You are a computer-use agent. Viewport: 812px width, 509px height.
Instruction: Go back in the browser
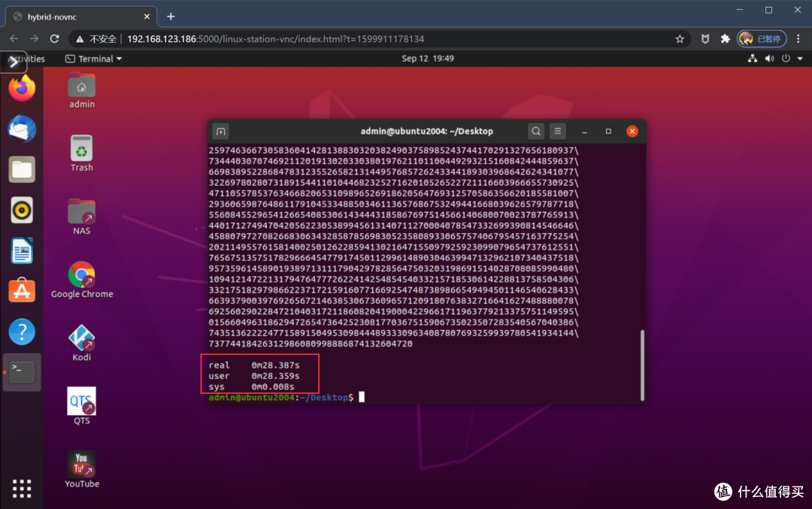[x=14, y=39]
